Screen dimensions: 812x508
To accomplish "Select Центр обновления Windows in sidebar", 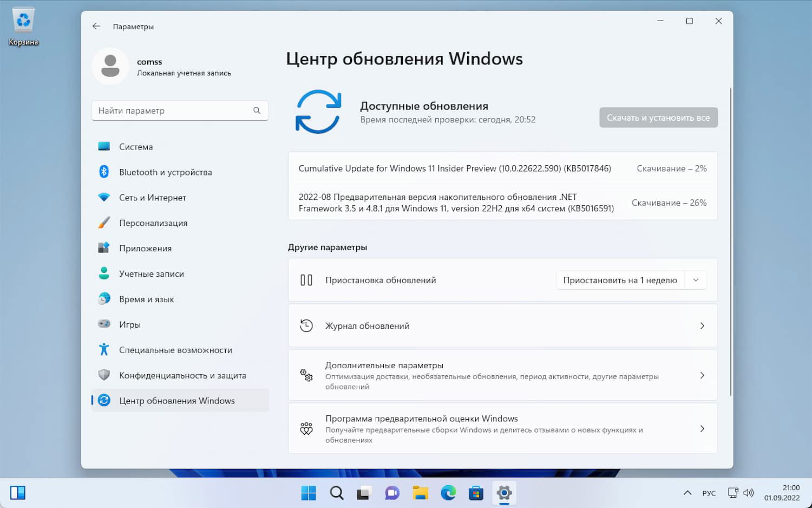I will (176, 400).
